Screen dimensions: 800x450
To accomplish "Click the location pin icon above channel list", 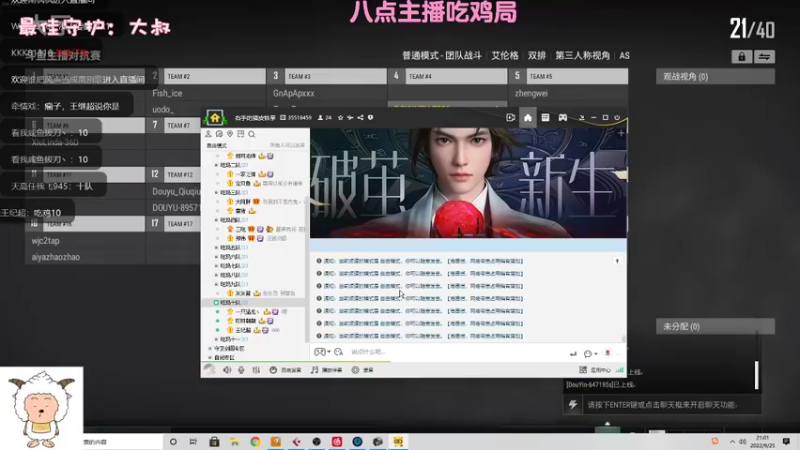I will coord(230,134).
